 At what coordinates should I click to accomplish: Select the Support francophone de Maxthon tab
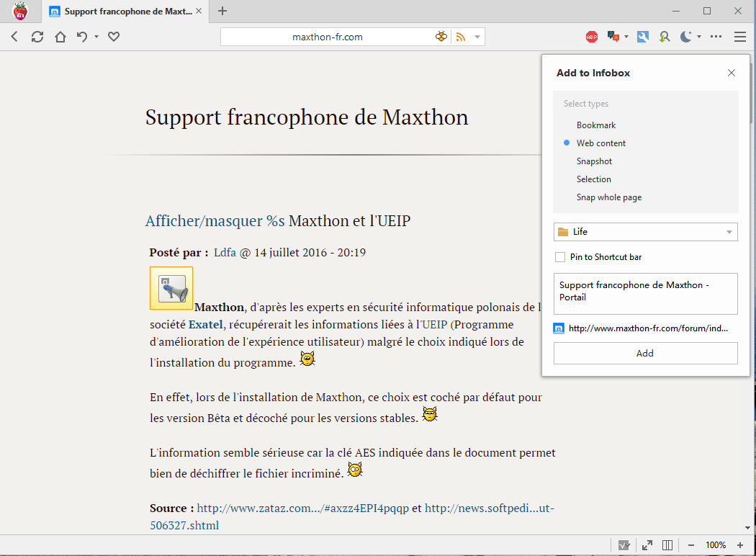[x=126, y=11]
